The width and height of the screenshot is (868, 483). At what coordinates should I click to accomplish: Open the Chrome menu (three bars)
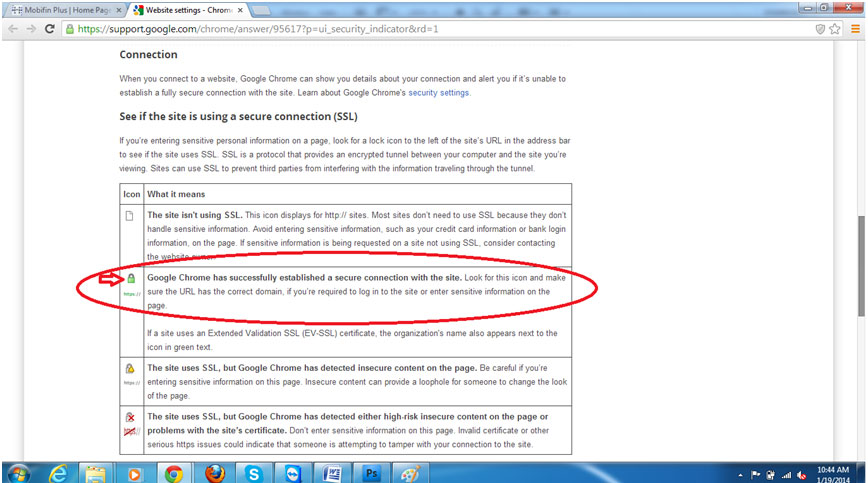855,29
